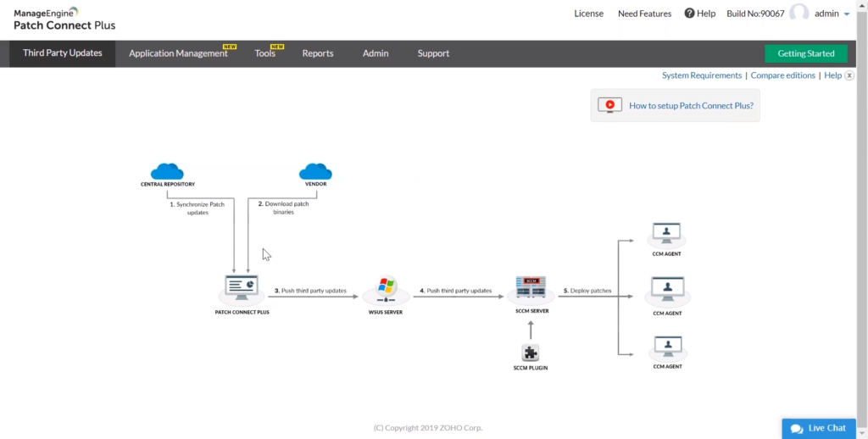The image size is (868, 439).
Task: Click the SCCM Plugin puzzle icon
Action: [x=531, y=353]
